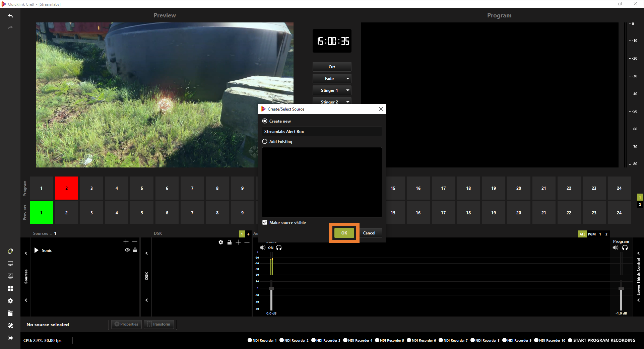Open the Fade transition dropdown arrow
This screenshot has width=644, height=349.
(x=348, y=79)
